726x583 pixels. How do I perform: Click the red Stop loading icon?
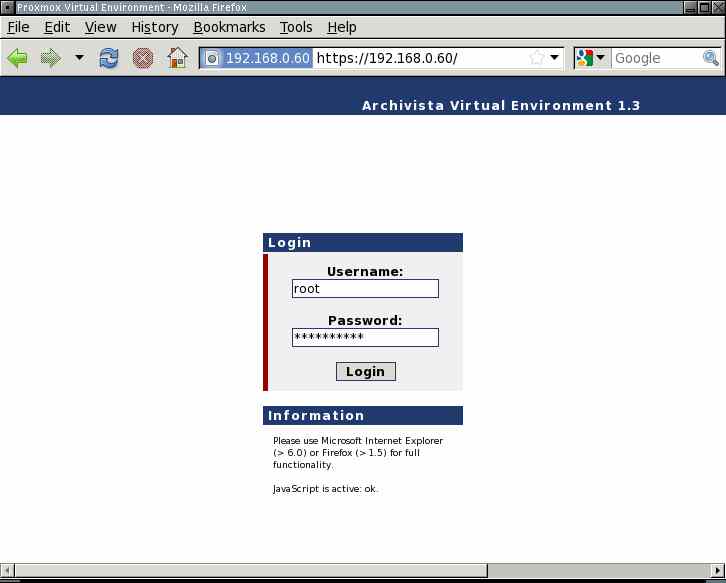143,58
